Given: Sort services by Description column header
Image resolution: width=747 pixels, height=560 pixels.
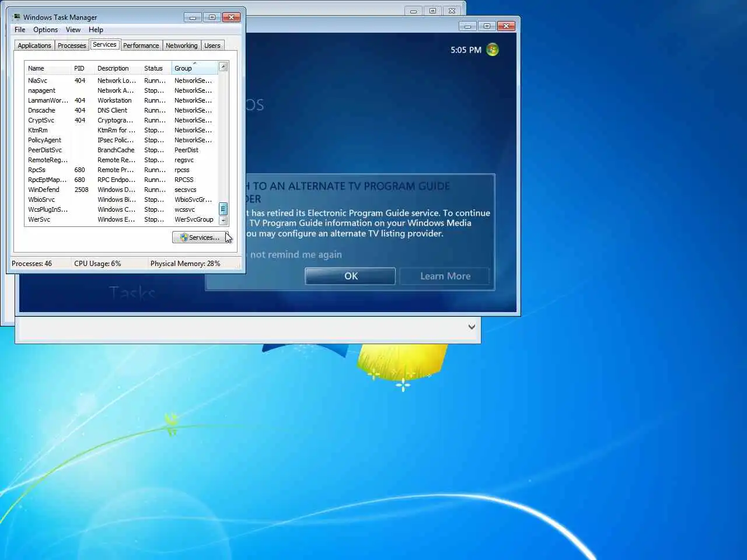Looking at the screenshot, I should [117, 68].
